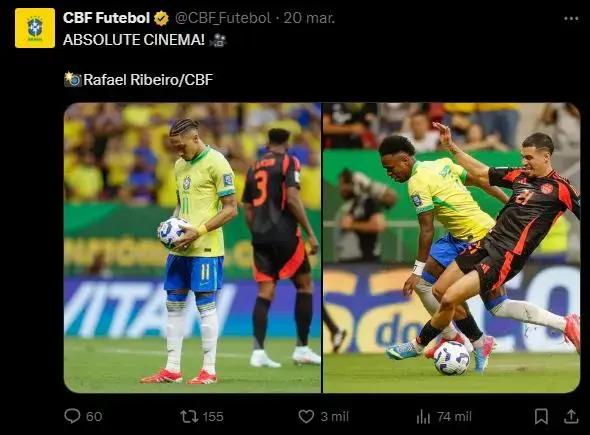Click the 74 mil views count

coord(454,417)
